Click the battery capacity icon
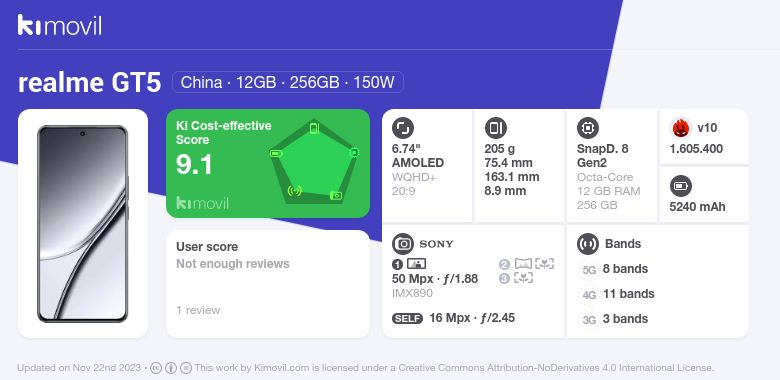Screen dimensions: 780x380 pyautogui.click(x=680, y=187)
